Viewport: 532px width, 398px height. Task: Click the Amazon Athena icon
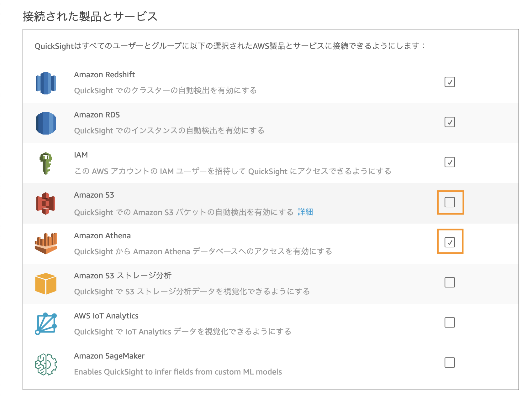click(x=46, y=243)
